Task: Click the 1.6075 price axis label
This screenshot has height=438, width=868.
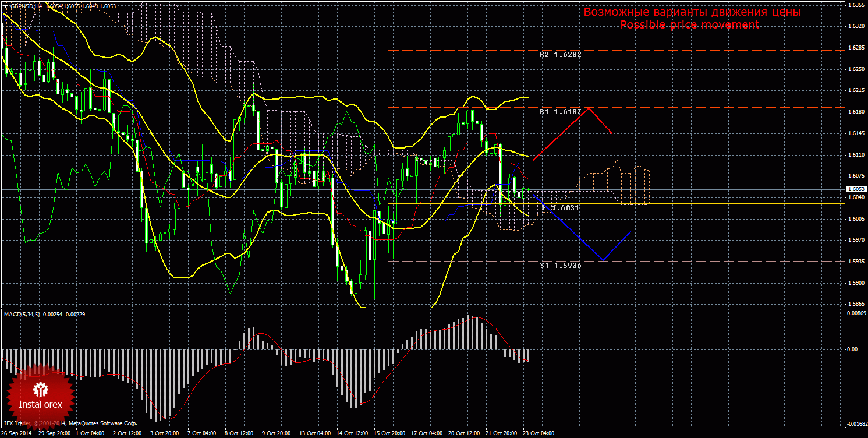Action: [x=856, y=176]
